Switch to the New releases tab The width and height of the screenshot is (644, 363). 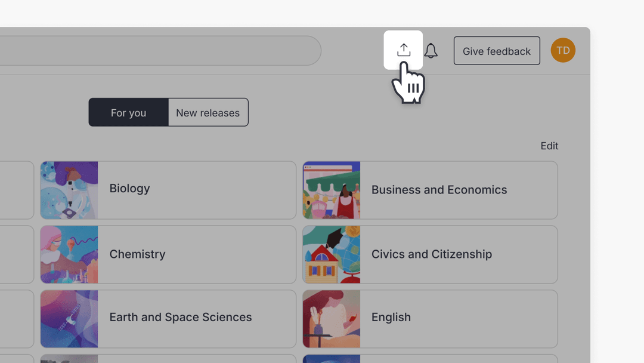coord(208,113)
